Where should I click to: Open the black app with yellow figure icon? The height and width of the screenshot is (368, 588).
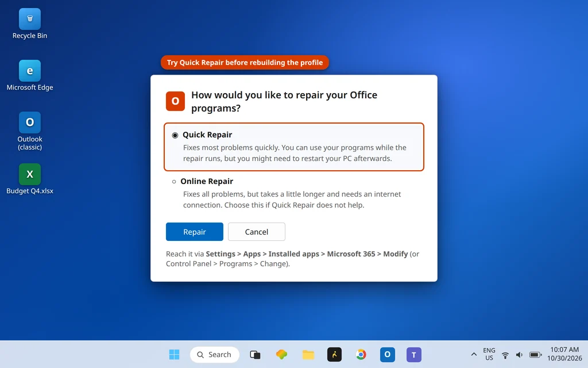pyautogui.click(x=335, y=354)
